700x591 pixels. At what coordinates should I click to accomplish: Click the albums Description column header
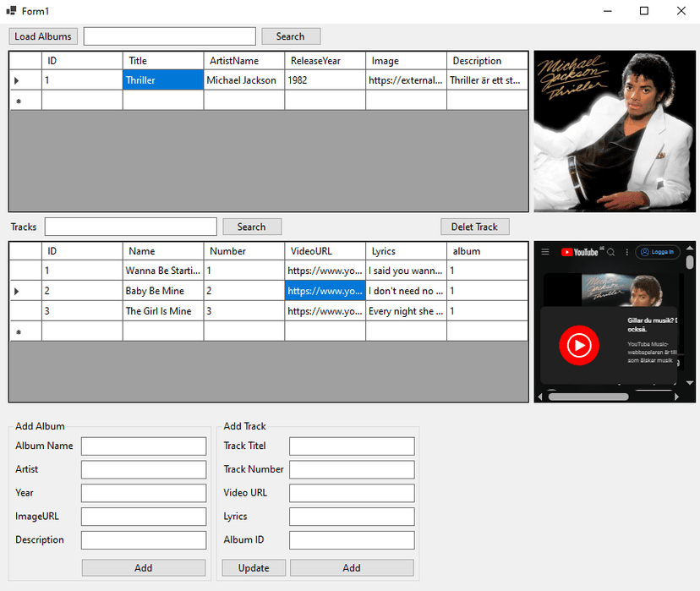pos(487,61)
